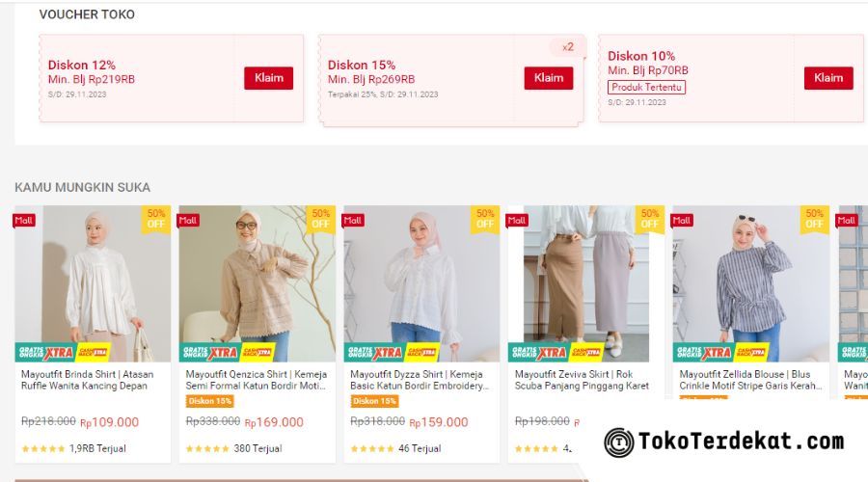868x482 pixels.
Task: Click star rating on Brinda Shirt card
Action: pos(43,449)
